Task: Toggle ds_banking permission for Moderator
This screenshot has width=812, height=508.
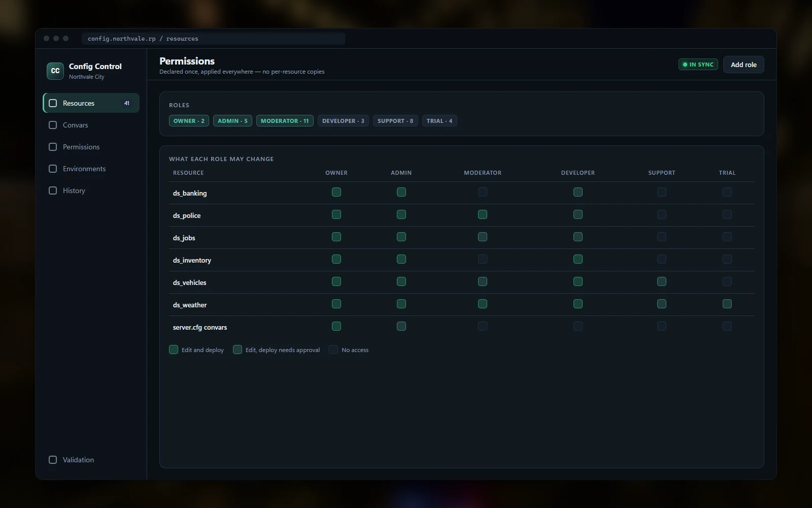Action: click(x=483, y=192)
